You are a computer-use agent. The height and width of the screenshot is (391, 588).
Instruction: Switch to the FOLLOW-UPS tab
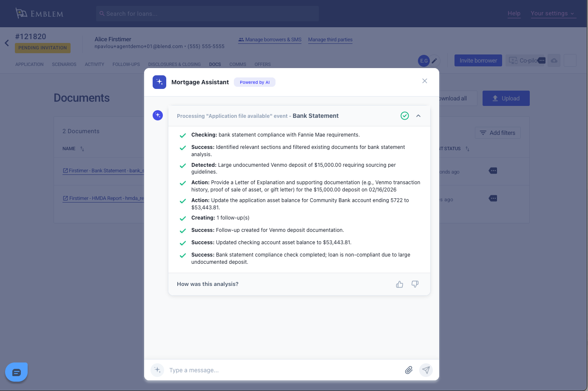pos(126,65)
